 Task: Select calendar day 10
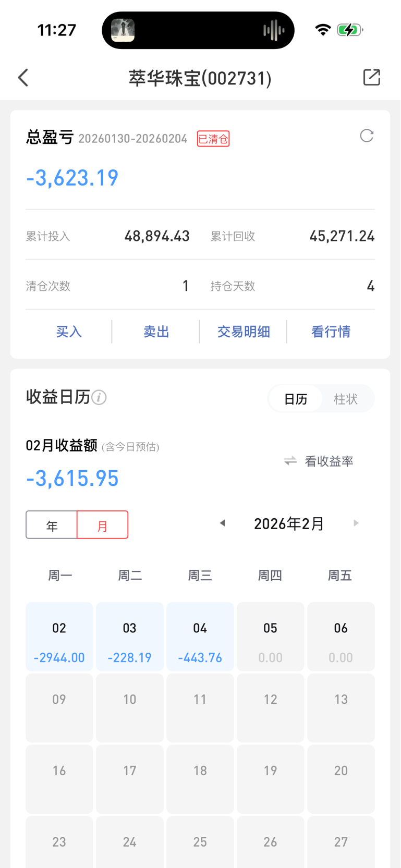(x=130, y=708)
